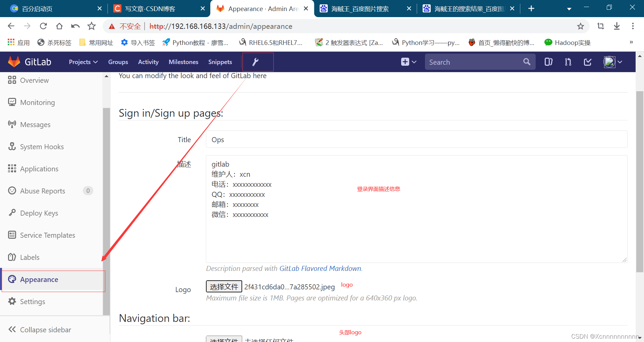Open the Merge requests icon
This screenshot has height=342, width=644.
(568, 62)
